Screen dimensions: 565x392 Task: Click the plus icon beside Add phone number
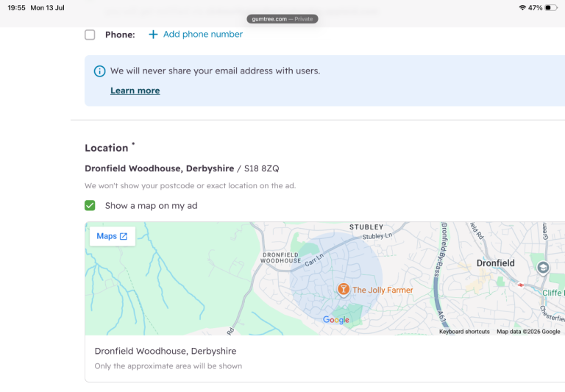153,35
